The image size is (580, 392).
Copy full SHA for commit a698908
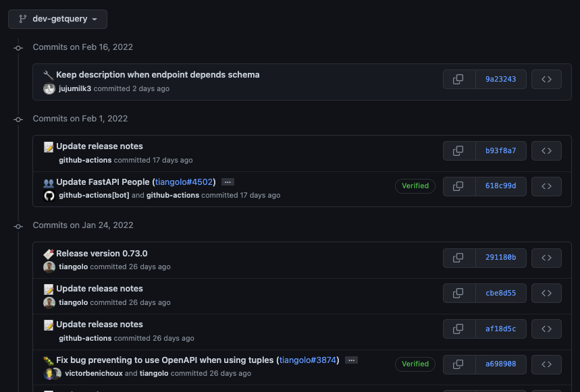(458, 364)
